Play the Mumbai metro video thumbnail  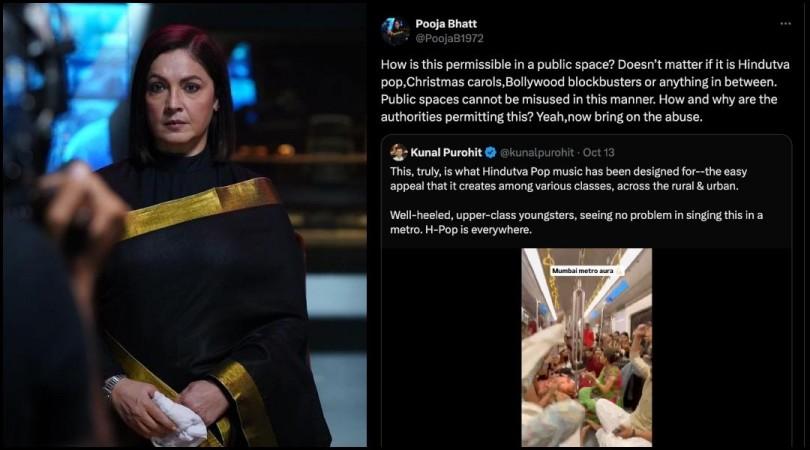586,347
